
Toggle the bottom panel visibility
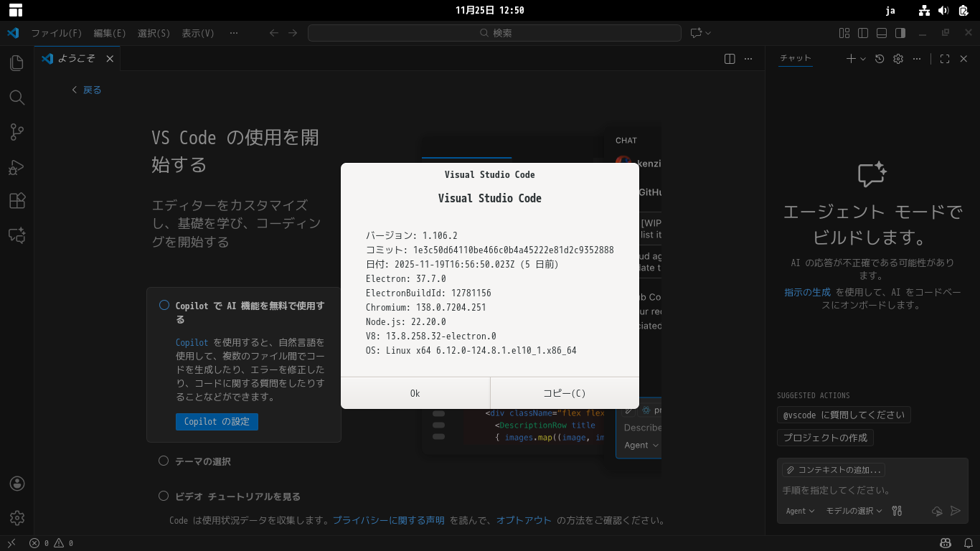[882, 33]
